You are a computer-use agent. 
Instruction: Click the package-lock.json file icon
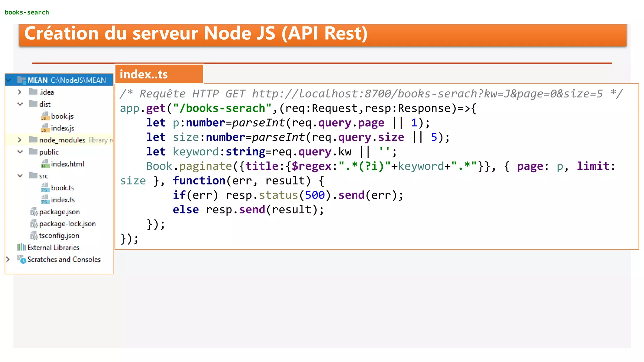(34, 224)
